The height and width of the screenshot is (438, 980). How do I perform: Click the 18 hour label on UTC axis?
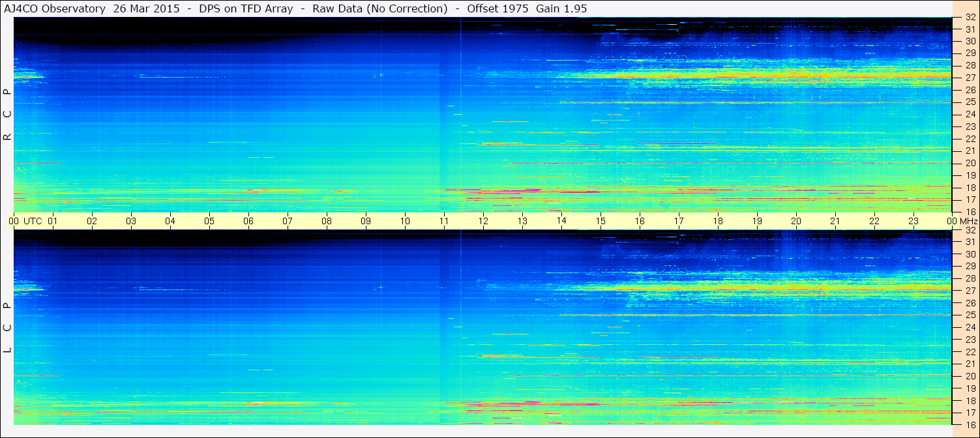pos(718,221)
